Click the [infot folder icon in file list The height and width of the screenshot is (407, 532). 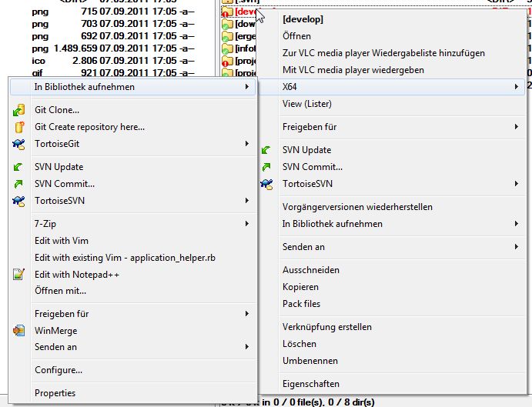point(227,48)
